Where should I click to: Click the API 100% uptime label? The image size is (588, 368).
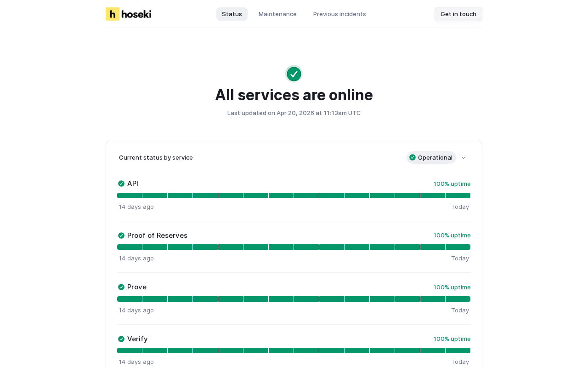452,184
